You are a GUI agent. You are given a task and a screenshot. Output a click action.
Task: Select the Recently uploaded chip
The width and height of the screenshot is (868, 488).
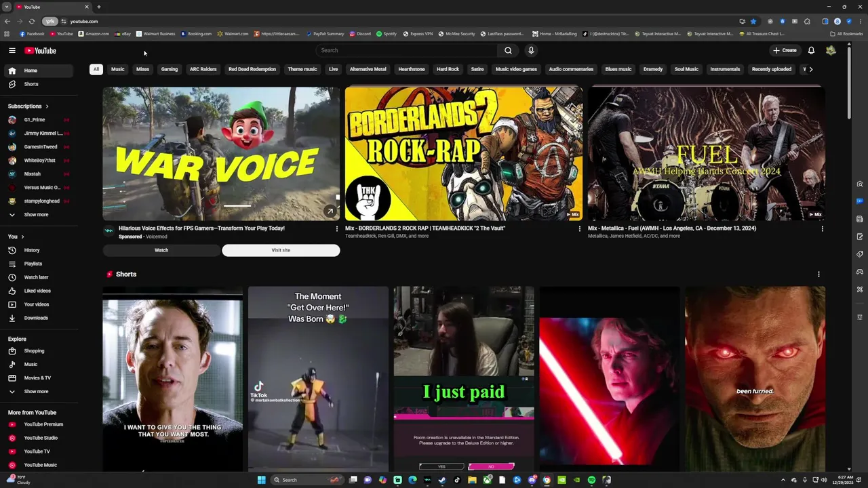tap(772, 69)
